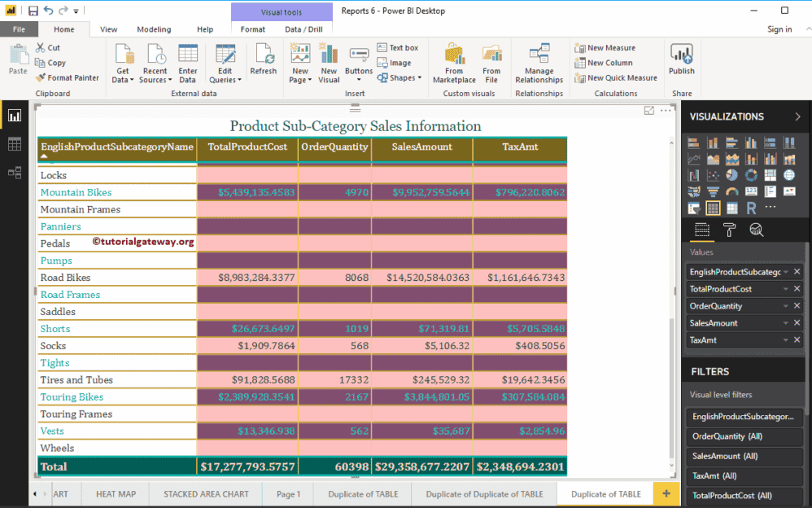Select the pie chart visualization icon
The image size is (812, 508).
(x=732, y=175)
